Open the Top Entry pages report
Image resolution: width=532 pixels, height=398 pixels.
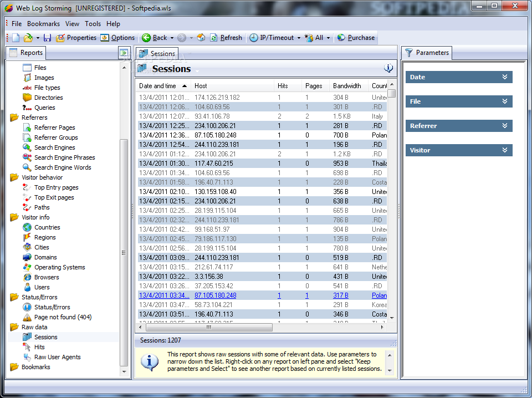pos(50,187)
